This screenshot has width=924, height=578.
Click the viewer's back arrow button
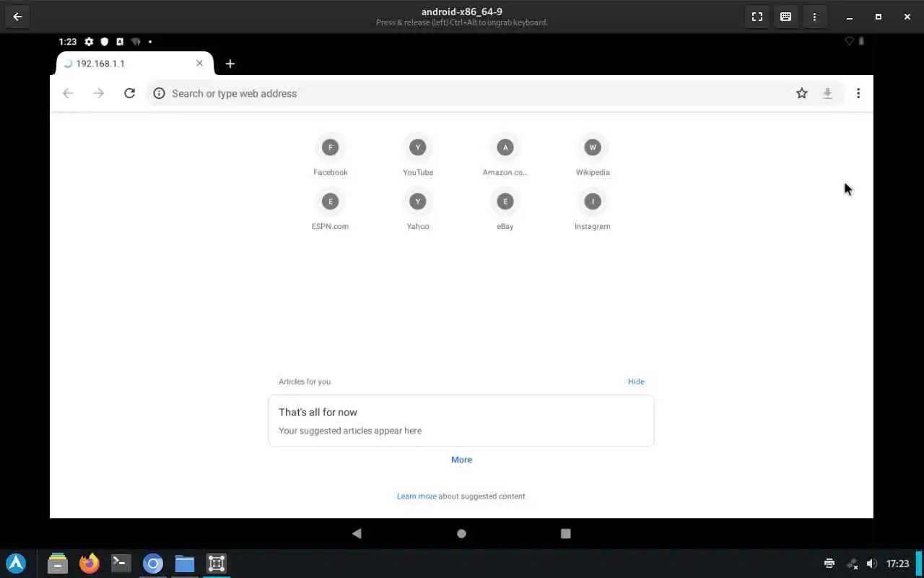(x=17, y=17)
